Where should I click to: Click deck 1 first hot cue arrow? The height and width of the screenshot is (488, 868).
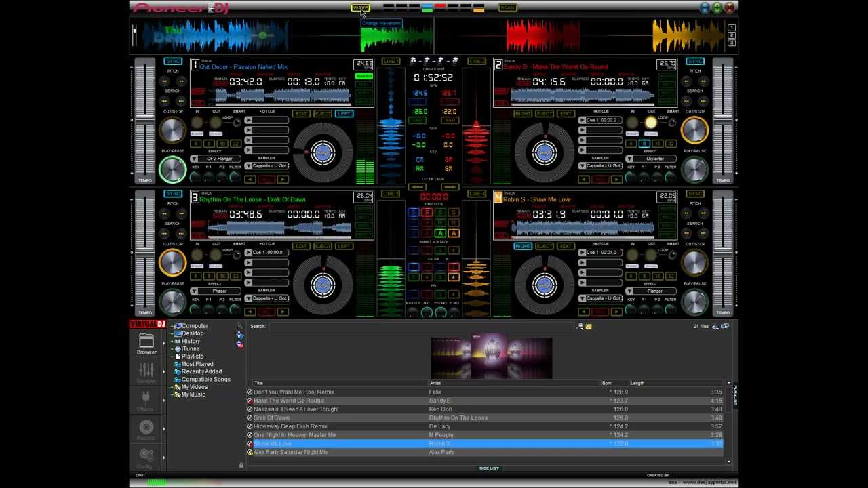[248, 120]
